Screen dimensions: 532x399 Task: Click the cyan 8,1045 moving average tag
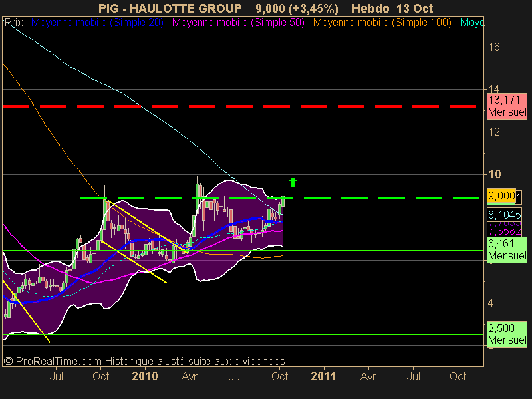(504, 214)
